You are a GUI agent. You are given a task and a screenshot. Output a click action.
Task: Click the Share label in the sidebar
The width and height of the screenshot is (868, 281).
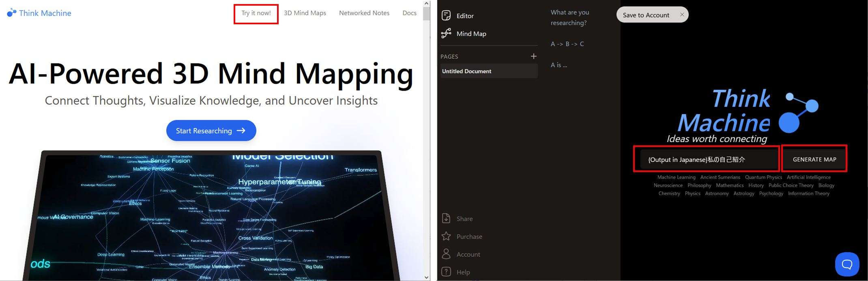464,219
